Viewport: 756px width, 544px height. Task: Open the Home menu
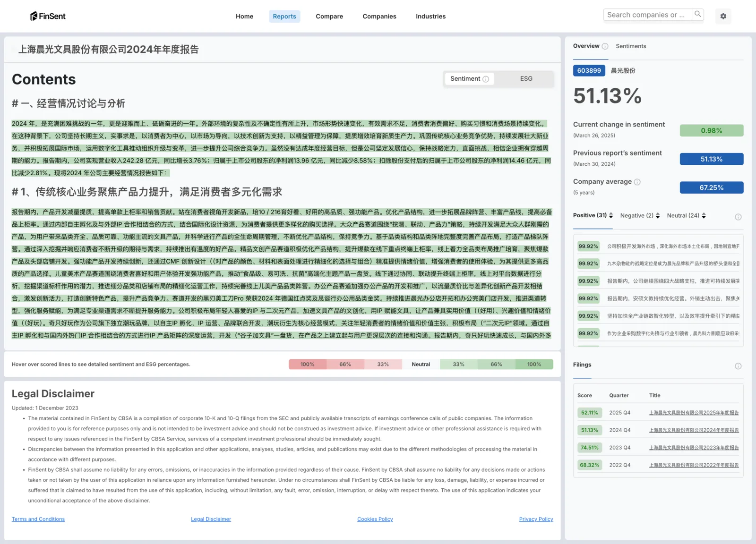pos(244,16)
